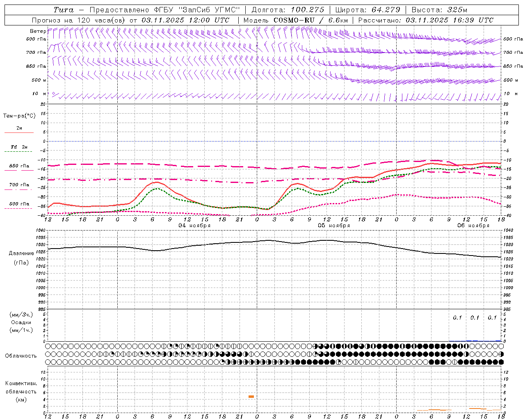Click the 05 ноября date label

[x=334, y=226]
